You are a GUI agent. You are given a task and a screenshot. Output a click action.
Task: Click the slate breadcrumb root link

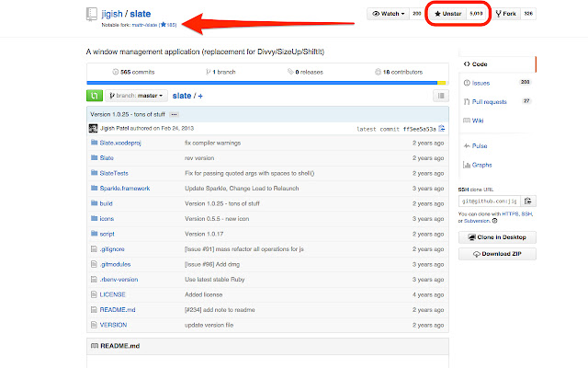(182, 96)
